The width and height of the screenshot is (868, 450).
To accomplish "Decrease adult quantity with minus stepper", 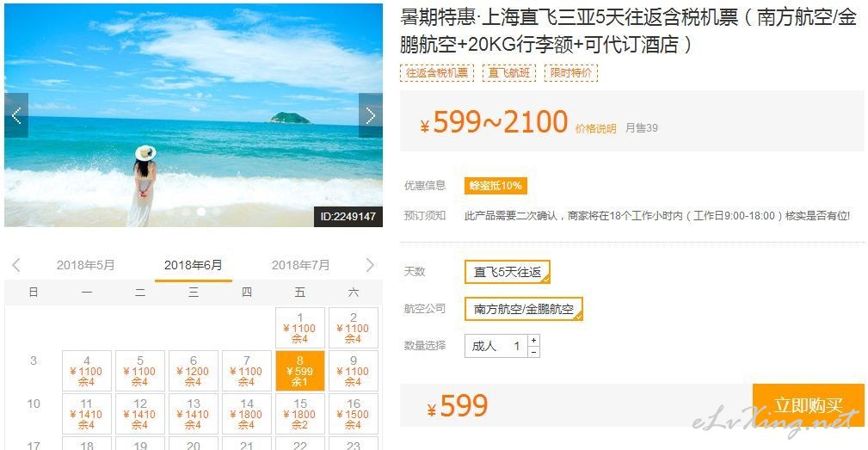I will (533, 352).
